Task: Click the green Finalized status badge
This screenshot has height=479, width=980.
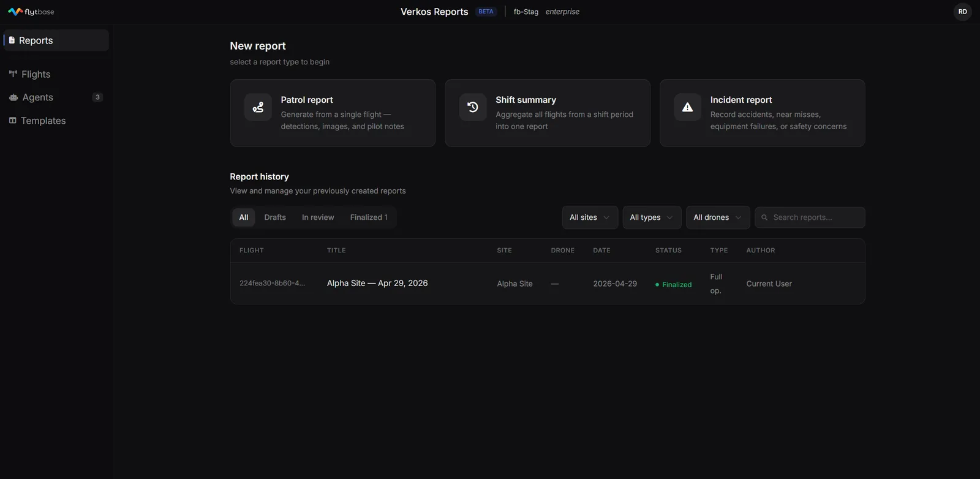Action: [674, 284]
